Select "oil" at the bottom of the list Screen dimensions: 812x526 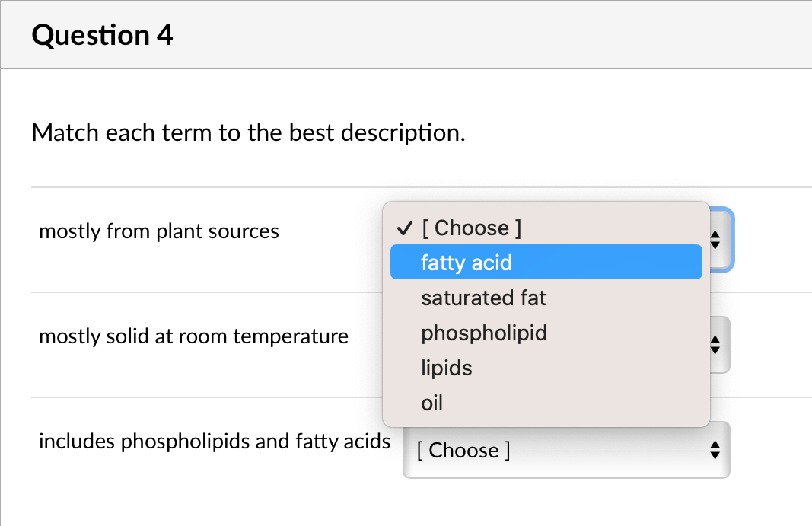coord(431,403)
